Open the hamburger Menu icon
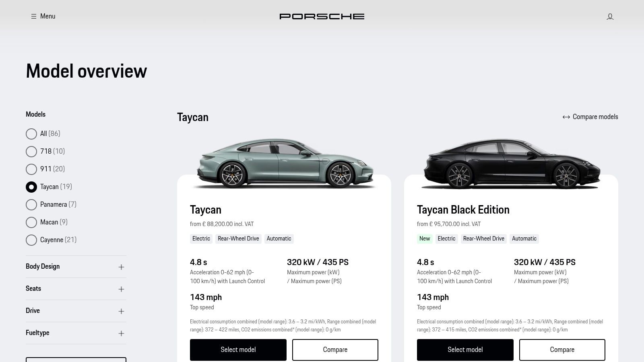 (x=34, y=16)
